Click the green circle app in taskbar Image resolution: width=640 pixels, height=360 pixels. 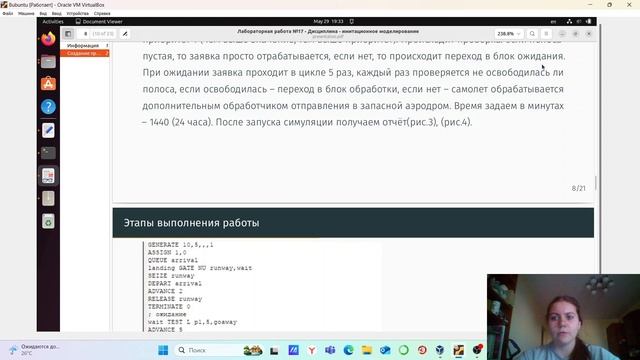tap(403, 350)
